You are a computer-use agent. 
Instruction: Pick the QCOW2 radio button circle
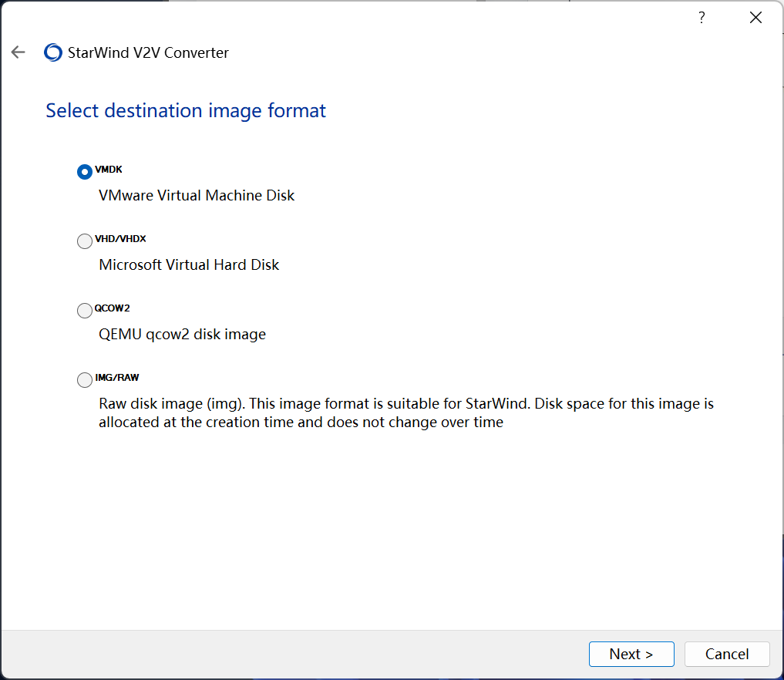coord(85,311)
